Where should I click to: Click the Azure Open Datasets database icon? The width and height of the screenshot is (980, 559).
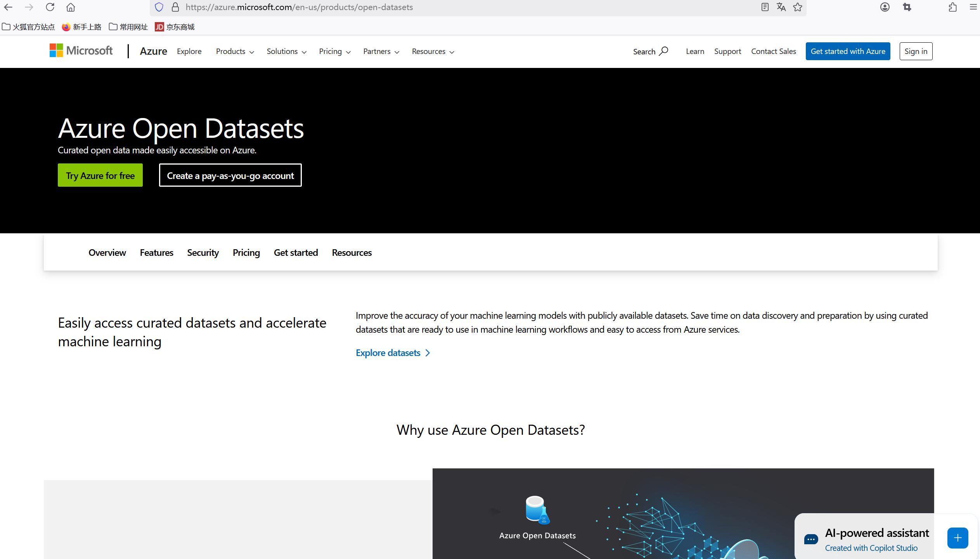point(537,510)
